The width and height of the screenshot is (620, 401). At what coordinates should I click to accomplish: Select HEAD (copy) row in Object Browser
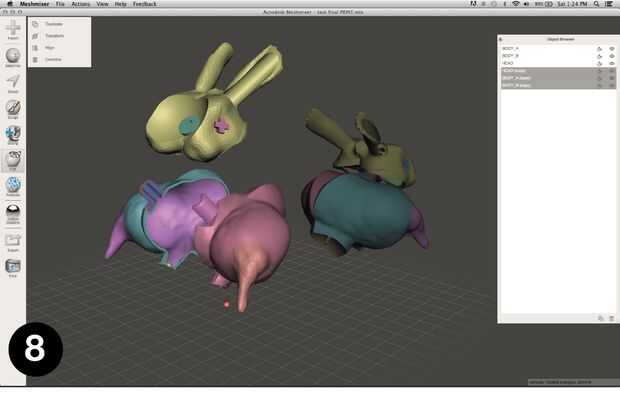(558, 71)
